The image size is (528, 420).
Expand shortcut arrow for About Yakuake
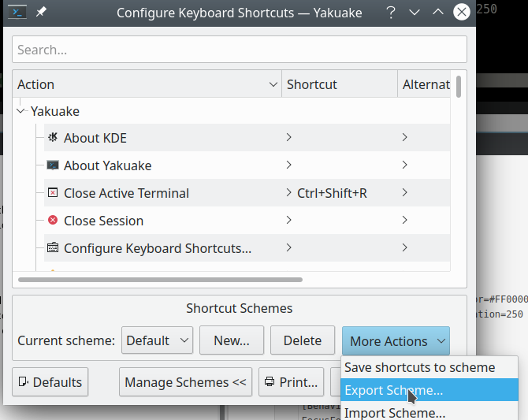288,165
